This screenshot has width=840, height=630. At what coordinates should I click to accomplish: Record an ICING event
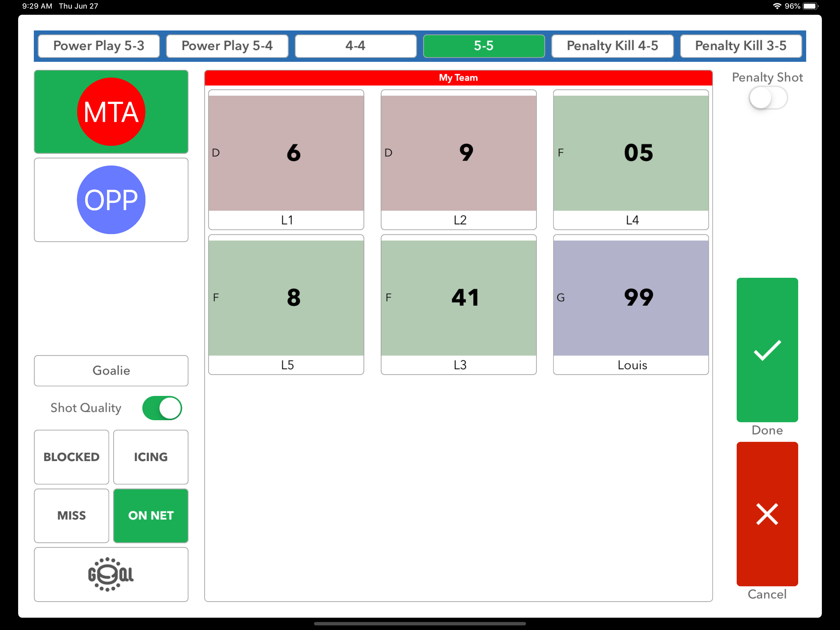point(151,457)
